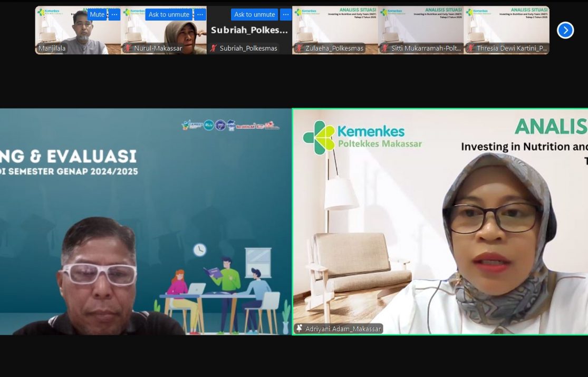Select Sitti Mukarramah video thumbnail
Screen dimensions: 588x377
click(421, 31)
